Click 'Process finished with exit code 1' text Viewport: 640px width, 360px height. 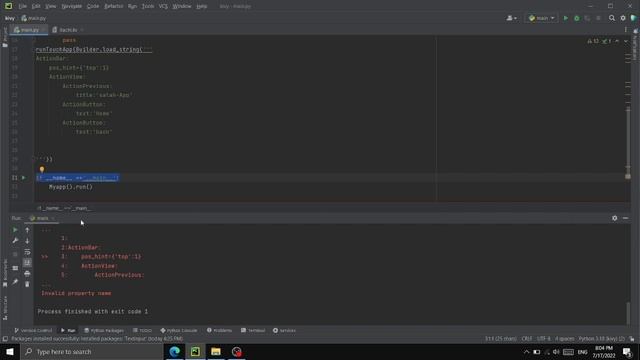(x=93, y=311)
